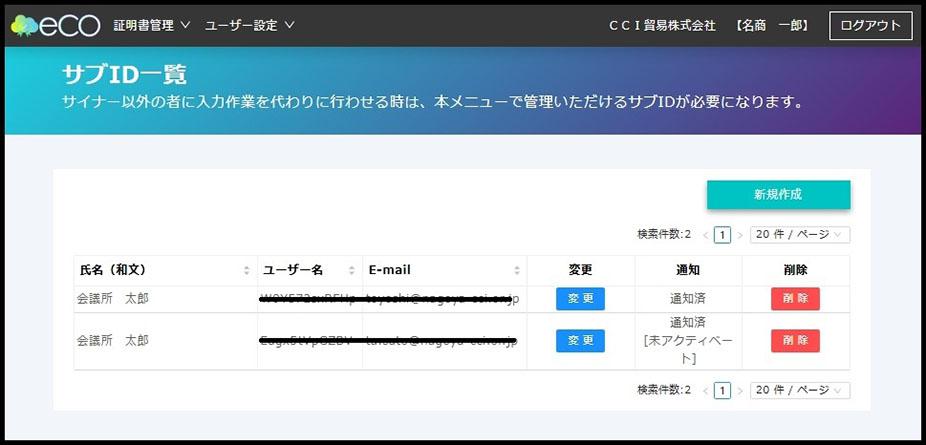Image resolution: width=926 pixels, height=445 pixels.
Task: Click next page arrow in top pagination
Action: 740,235
